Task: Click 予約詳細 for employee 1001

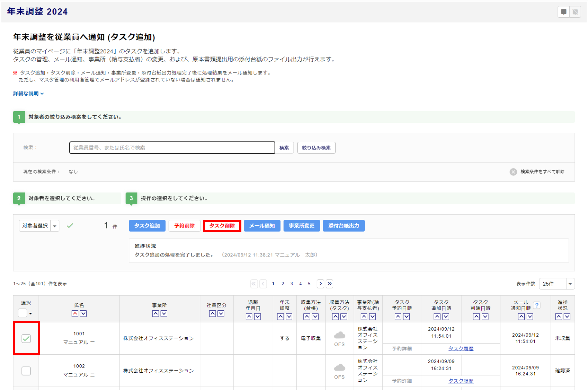Action: (x=402, y=349)
